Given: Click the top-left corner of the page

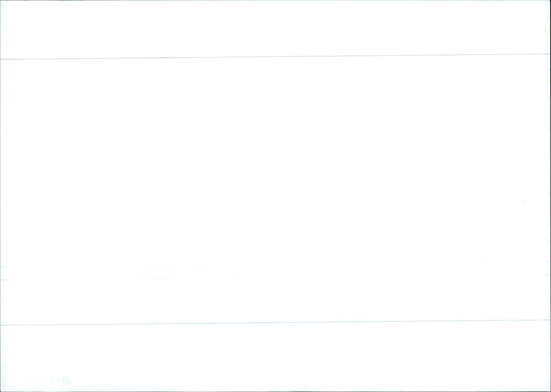Looking at the screenshot, I should (x=2, y=2).
